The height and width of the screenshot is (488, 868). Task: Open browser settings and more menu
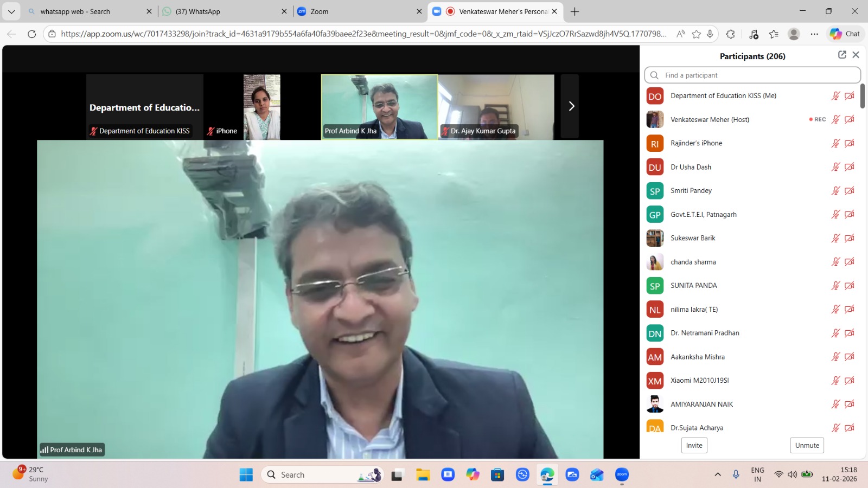pos(814,34)
